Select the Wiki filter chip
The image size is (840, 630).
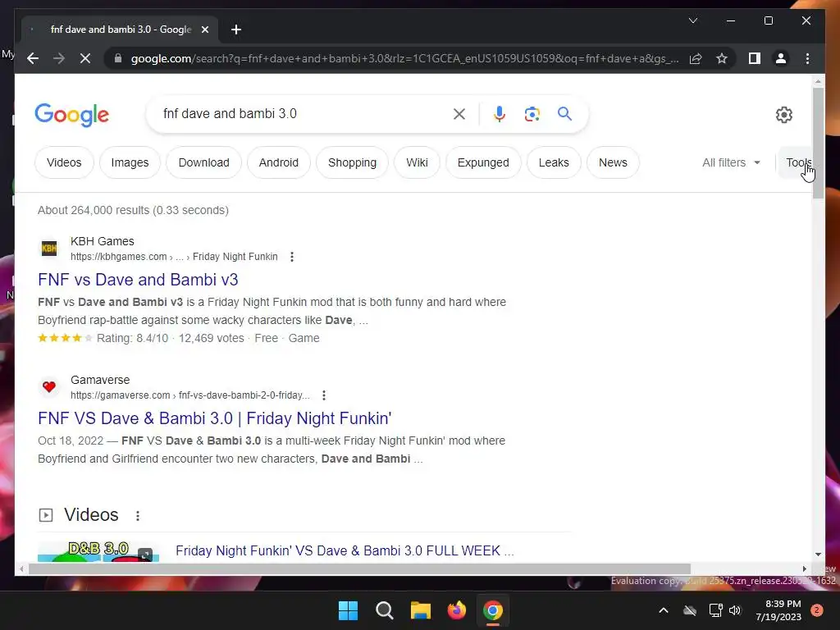[x=417, y=162]
